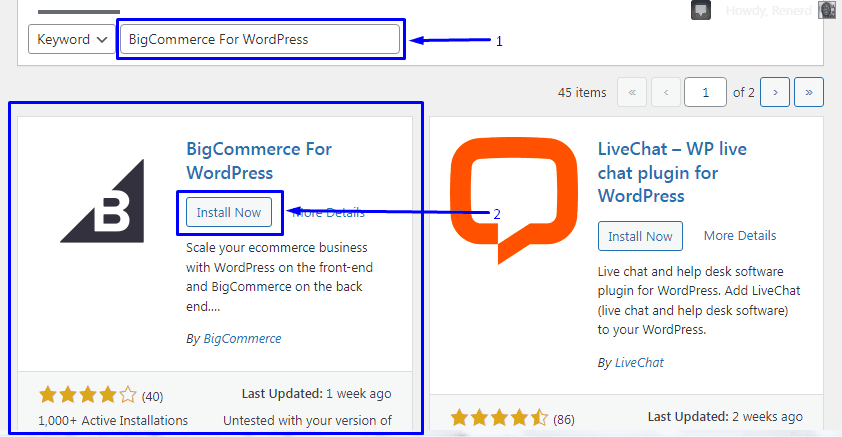This screenshot has height=437, width=842.
Task: Select BigCommerce 'Last Updated: 1 week ago'
Action: click(x=316, y=394)
